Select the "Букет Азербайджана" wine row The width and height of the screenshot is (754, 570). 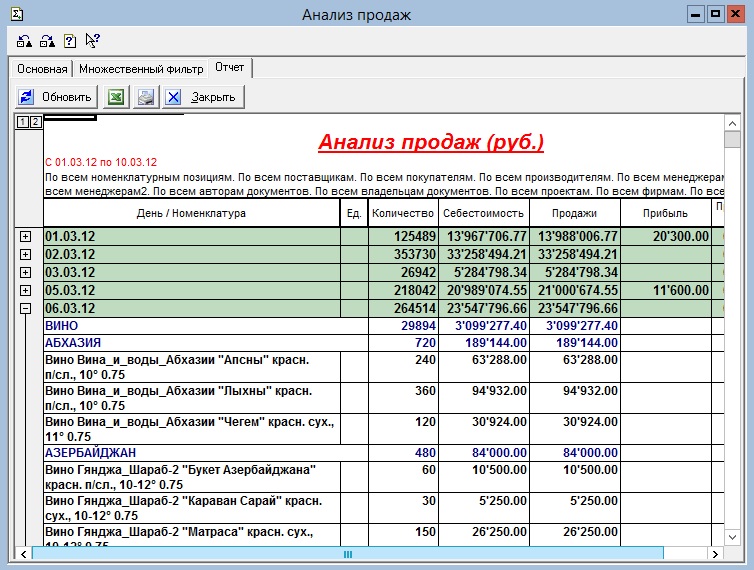[x=384, y=477]
